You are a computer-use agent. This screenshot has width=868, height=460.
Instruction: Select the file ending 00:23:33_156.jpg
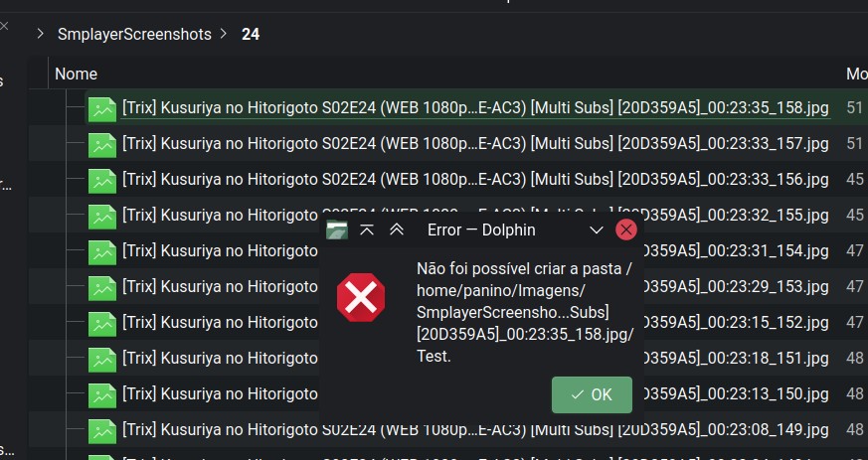point(475,179)
